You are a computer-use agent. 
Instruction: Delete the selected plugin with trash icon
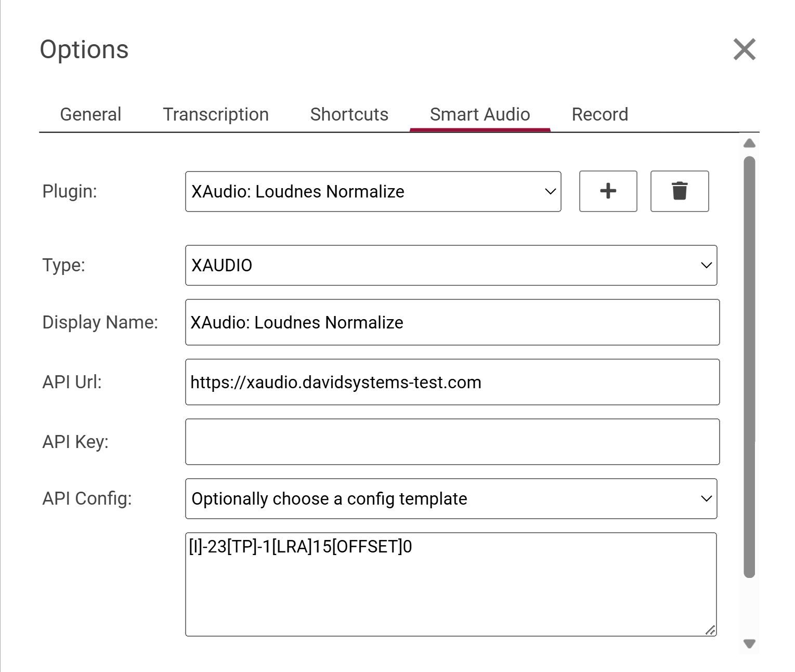point(679,191)
